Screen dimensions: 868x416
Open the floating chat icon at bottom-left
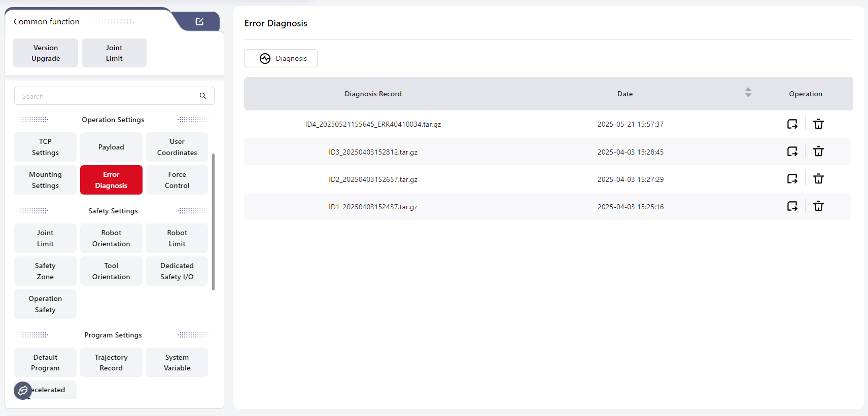[23, 390]
